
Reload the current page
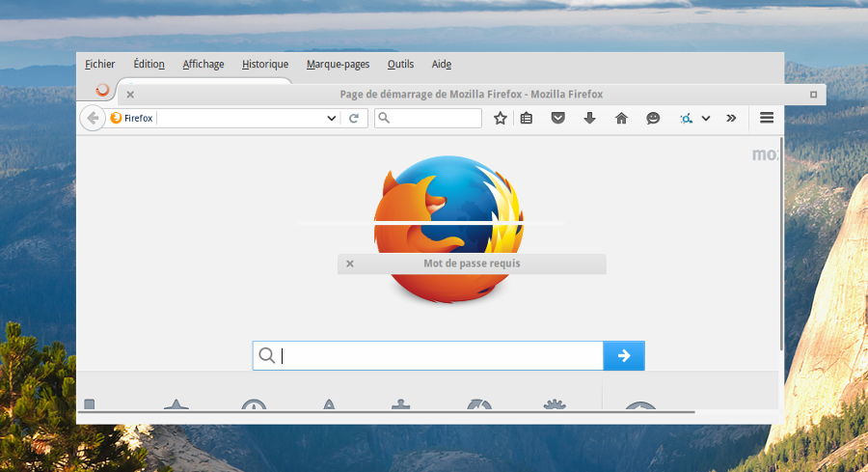pos(354,118)
